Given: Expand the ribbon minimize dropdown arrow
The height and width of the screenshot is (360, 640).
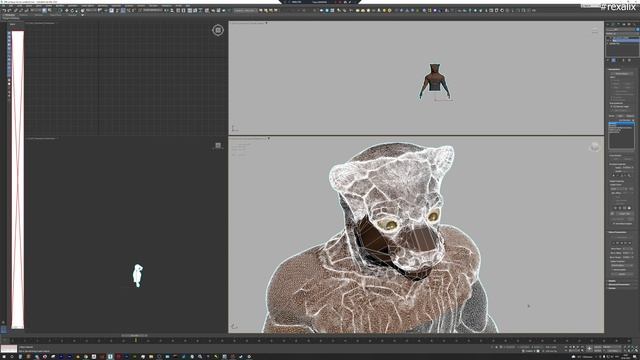Looking at the screenshot, I should (x=82, y=15).
